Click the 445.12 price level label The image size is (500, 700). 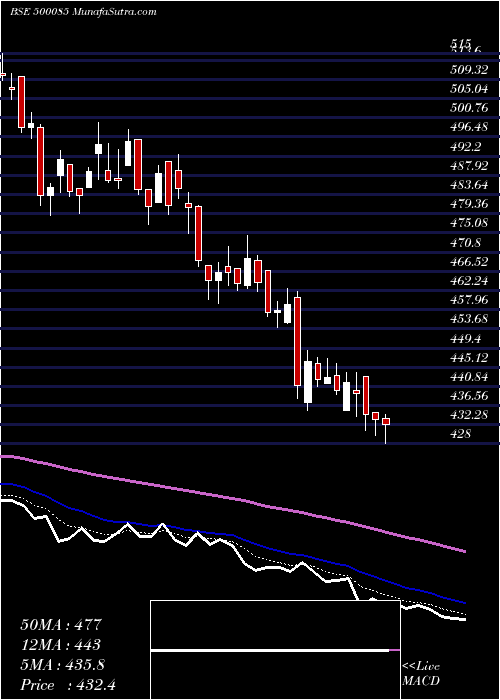[x=469, y=357]
